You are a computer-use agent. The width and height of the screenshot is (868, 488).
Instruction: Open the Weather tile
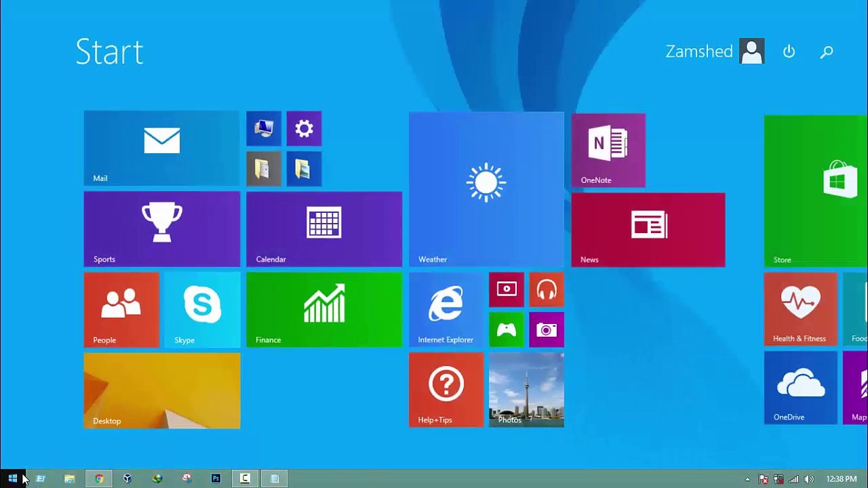(486, 189)
